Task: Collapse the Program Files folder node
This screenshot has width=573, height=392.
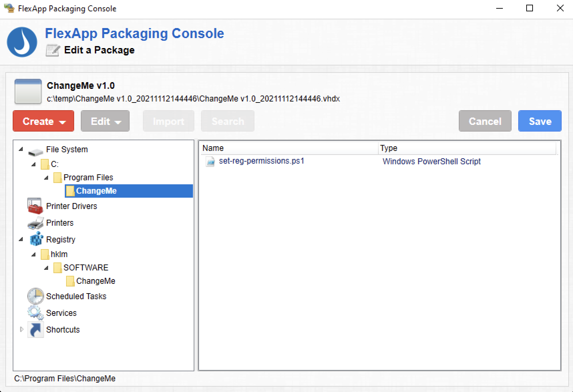Action: coord(46,178)
